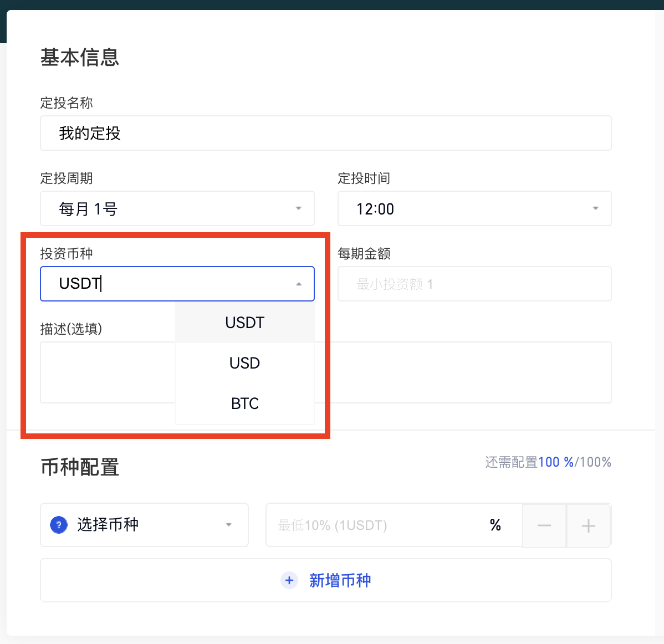Click the 每期金额 amount input field
Viewport: 664px width, 644px height.
click(474, 284)
